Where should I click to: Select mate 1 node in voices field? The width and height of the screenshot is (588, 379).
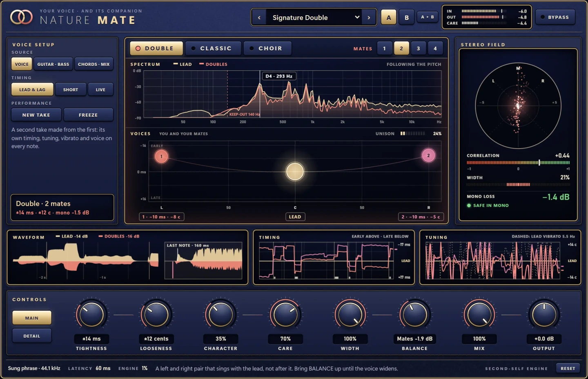(x=161, y=156)
